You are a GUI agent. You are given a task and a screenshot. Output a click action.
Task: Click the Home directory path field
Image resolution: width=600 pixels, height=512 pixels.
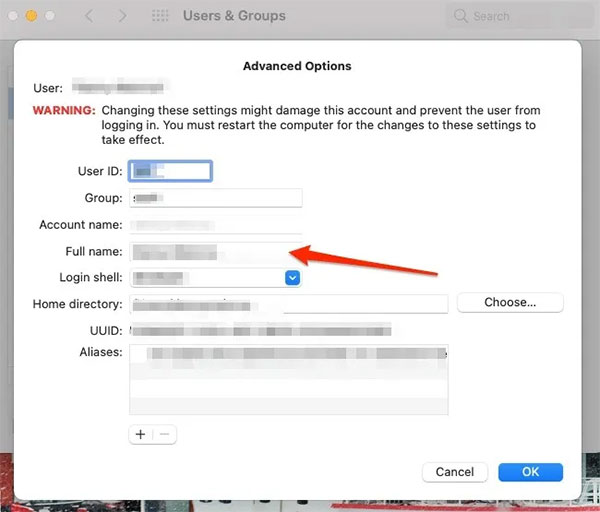288,304
